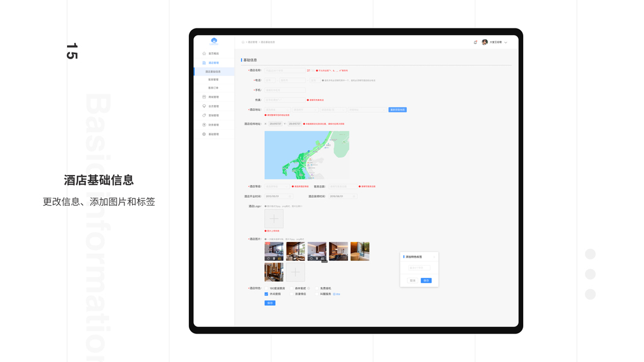Click the blue 重新获取地图 button
The height and width of the screenshot is (362, 644).
(x=398, y=110)
